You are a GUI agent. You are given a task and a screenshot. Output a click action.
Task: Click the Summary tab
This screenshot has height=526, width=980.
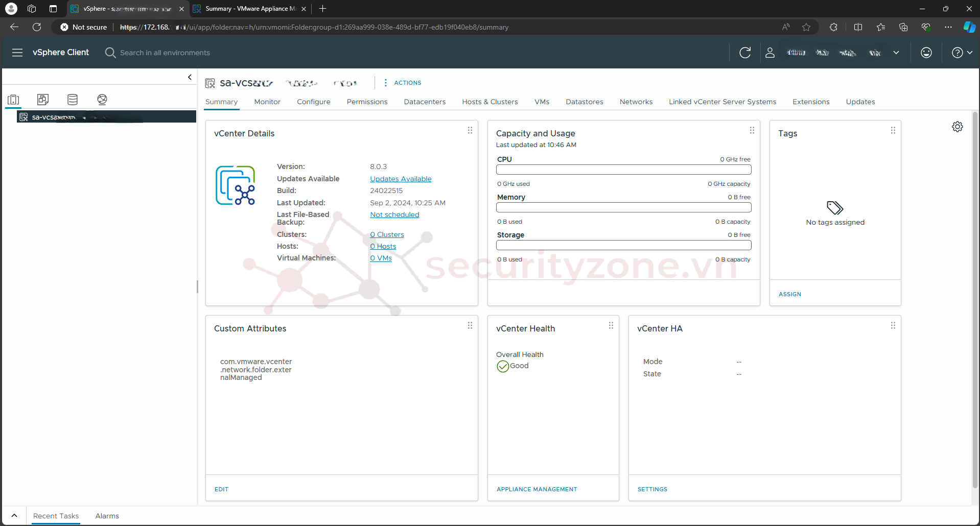tap(221, 102)
